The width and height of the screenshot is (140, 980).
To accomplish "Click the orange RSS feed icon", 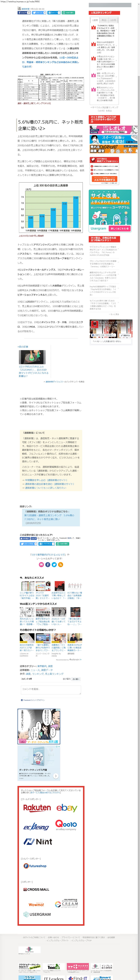I will coord(61,565).
